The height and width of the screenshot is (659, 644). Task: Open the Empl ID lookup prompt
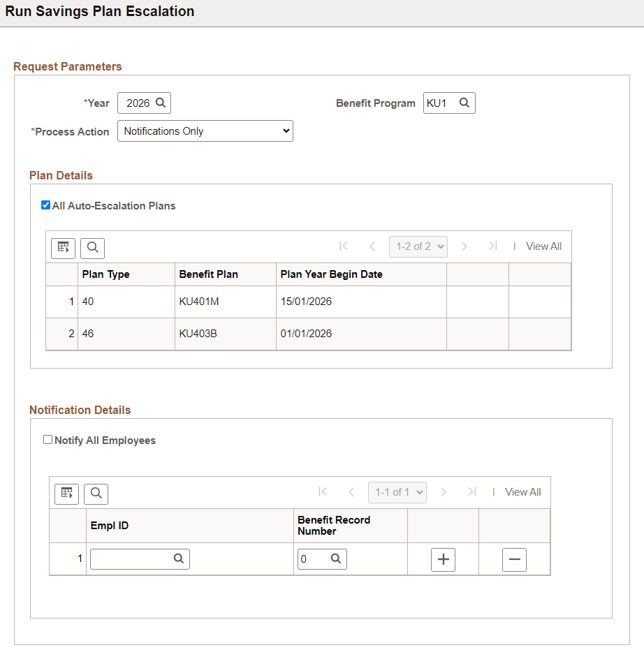pos(180,558)
